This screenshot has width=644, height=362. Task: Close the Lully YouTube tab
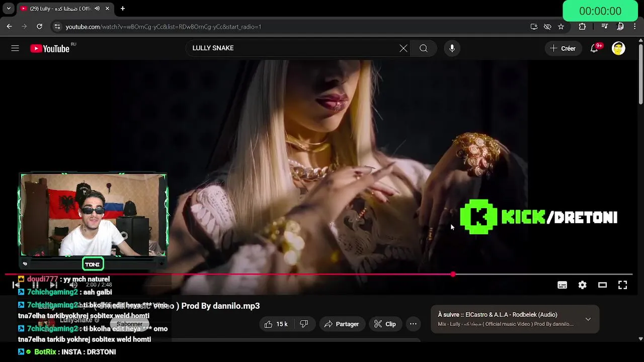(107, 9)
